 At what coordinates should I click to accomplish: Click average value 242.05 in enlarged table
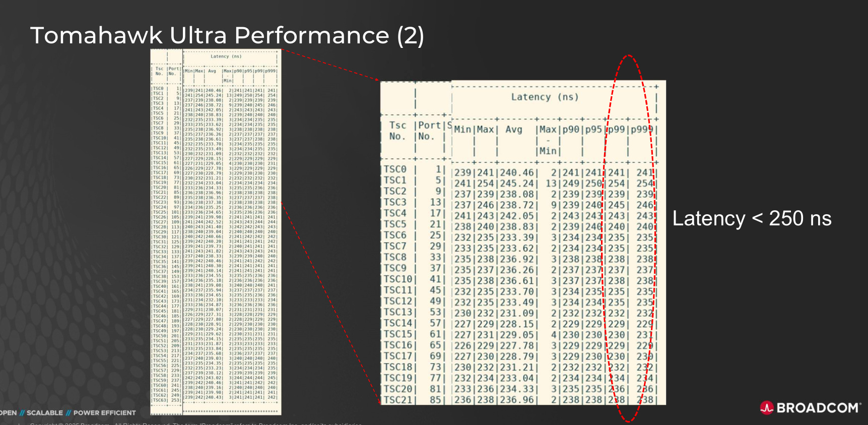517,216
